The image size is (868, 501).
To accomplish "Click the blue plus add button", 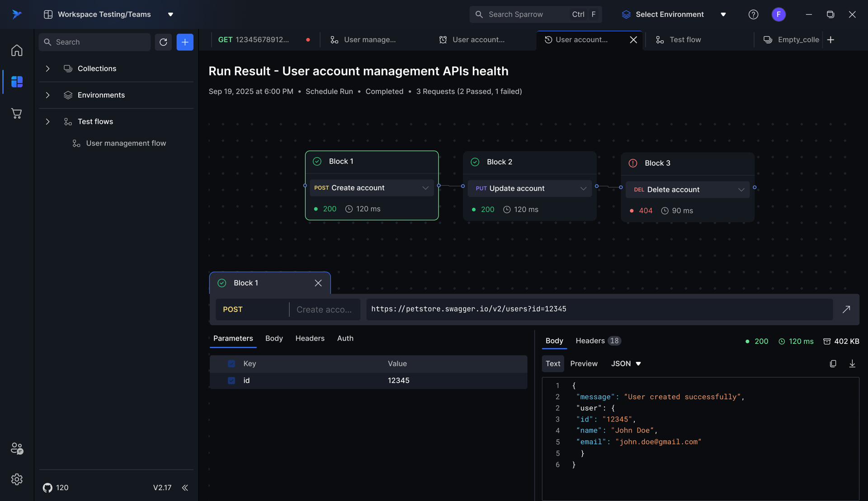I will click(185, 42).
